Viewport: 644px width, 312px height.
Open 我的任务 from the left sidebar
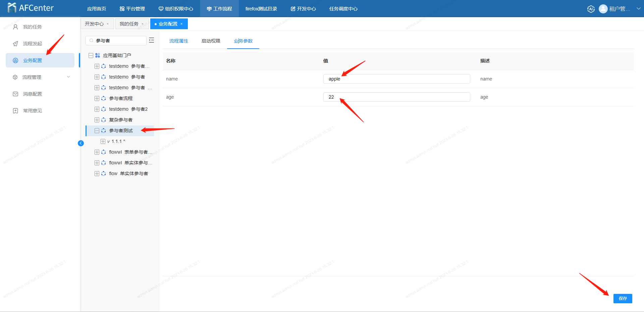click(x=32, y=27)
